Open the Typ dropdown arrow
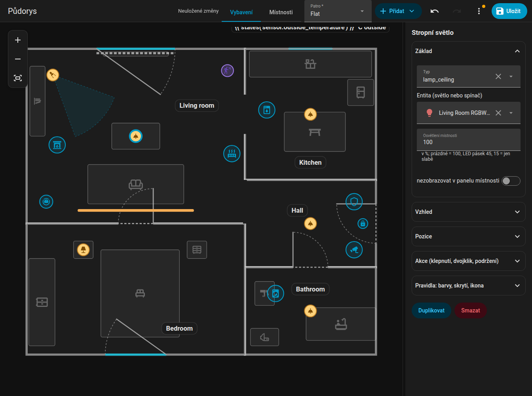Viewport: 532px width, 396px height. tap(511, 76)
